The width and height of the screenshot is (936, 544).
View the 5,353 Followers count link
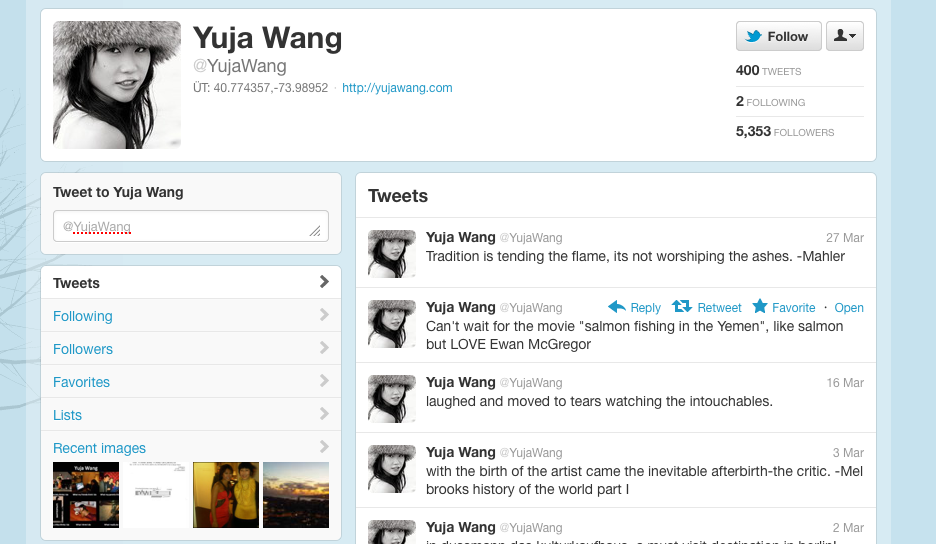pyautogui.click(x=784, y=131)
